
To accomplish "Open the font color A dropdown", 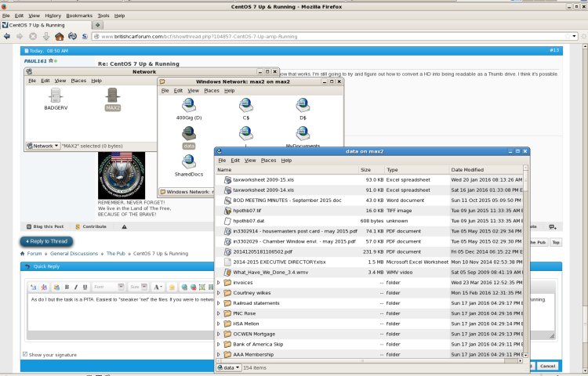I will point(158,287).
